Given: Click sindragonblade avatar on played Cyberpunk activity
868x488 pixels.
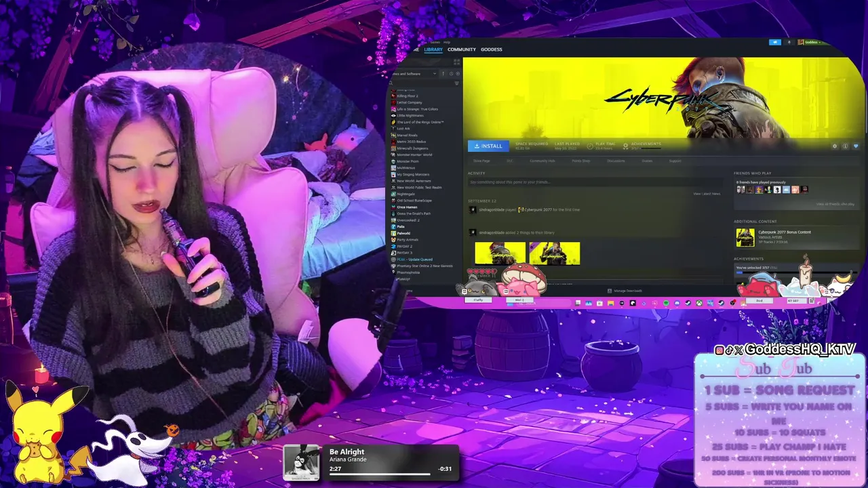Looking at the screenshot, I should tap(473, 210).
